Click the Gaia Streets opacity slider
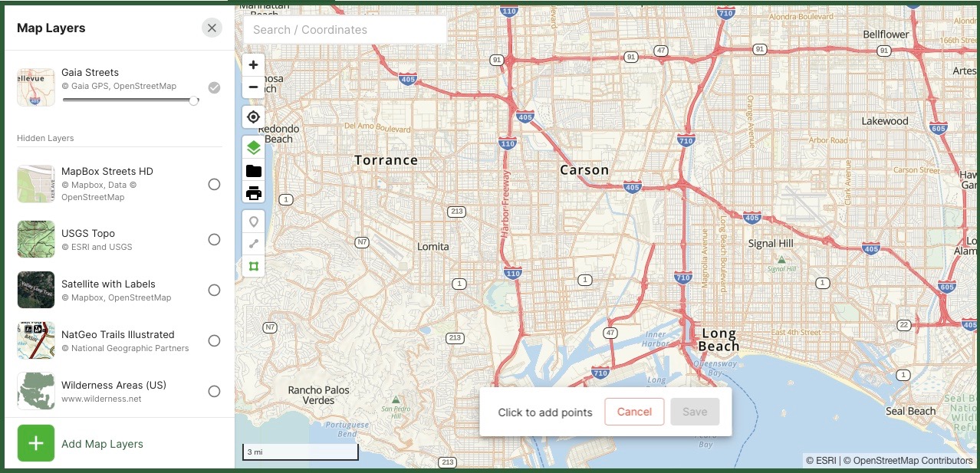980x473 pixels. [x=128, y=100]
